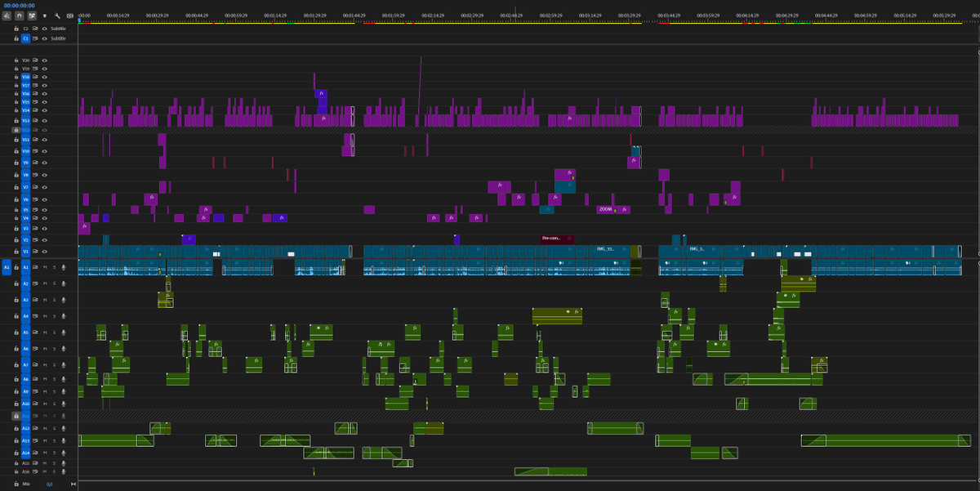Toggle lock on the V1 track
The width and height of the screenshot is (980, 491).
[x=16, y=252]
